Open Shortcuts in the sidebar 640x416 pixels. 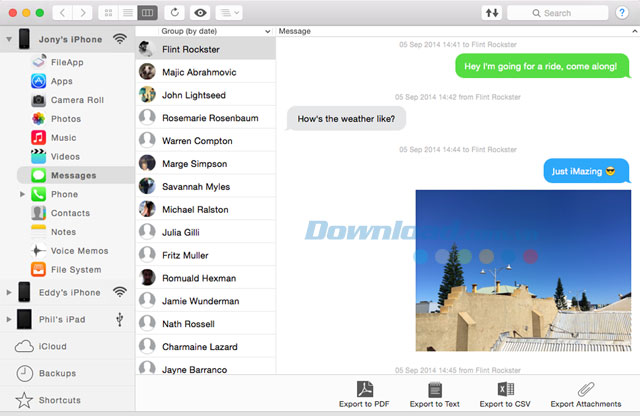pos(62,399)
